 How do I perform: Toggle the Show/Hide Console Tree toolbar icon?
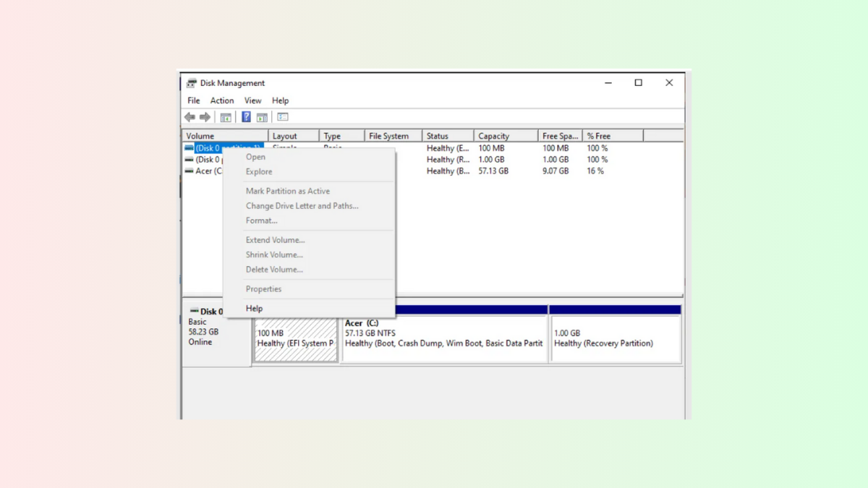point(226,116)
